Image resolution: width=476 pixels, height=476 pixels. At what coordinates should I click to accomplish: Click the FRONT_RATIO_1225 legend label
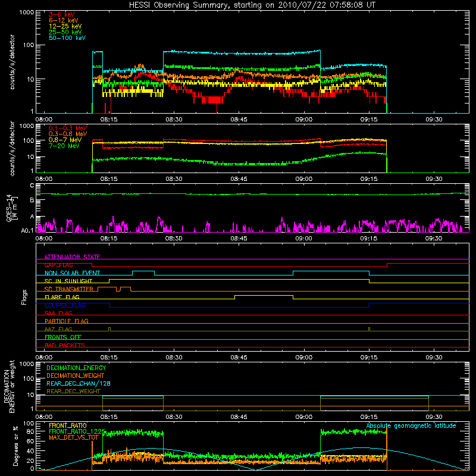click(x=77, y=431)
